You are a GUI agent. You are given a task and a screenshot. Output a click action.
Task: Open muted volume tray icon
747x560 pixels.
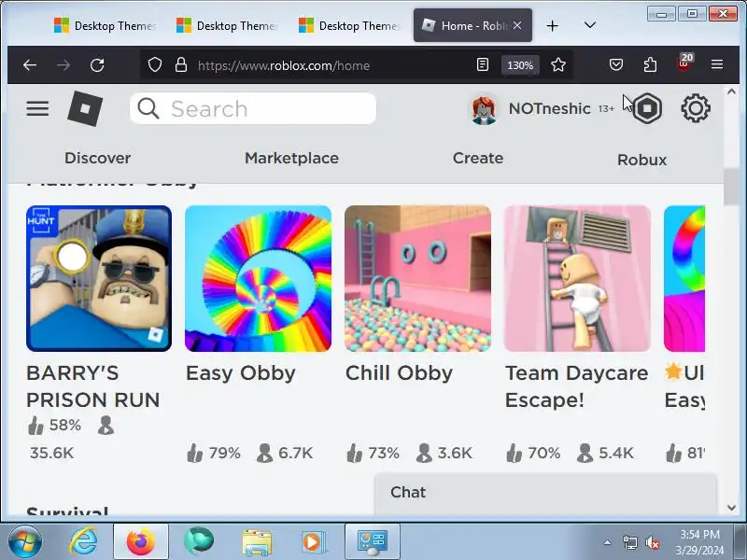(x=652, y=542)
